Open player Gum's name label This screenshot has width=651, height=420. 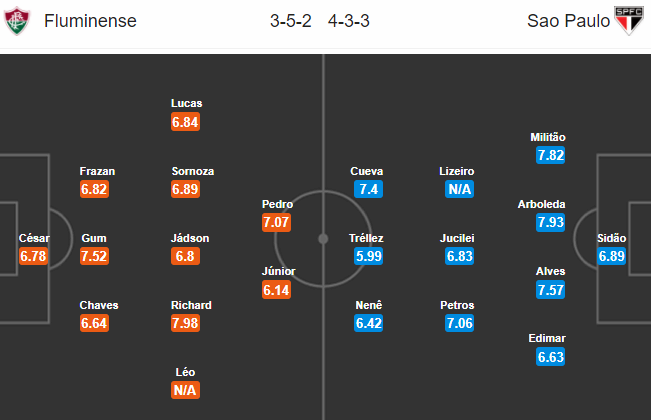[94, 238]
